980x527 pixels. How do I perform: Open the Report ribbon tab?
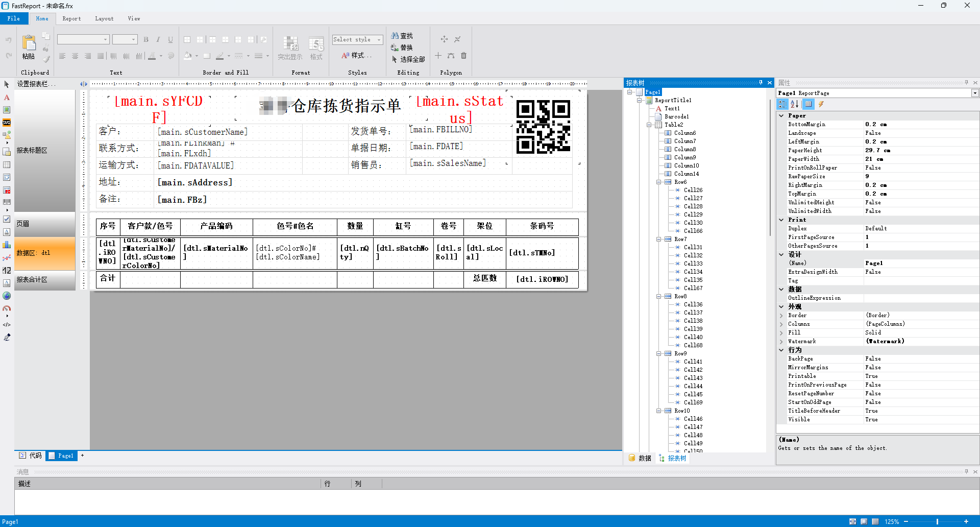71,18
